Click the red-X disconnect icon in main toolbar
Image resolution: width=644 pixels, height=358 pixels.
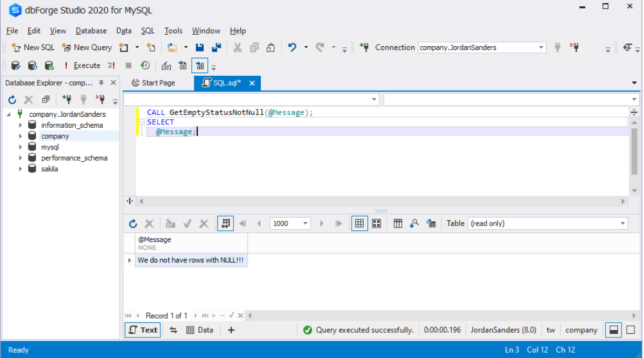[x=574, y=47]
